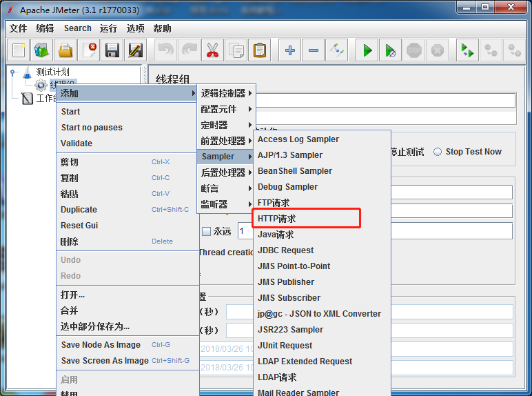Open the 帮助 menu
This screenshot has width=532, height=396.
pos(162,28)
